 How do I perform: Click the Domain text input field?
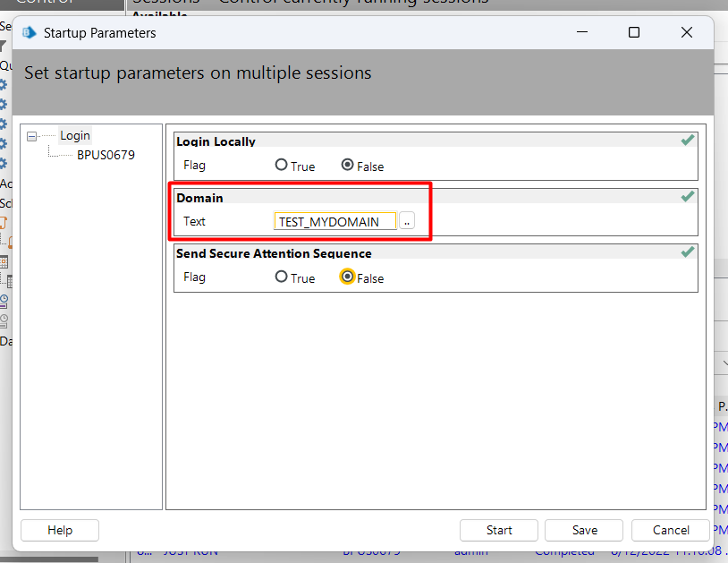tap(335, 221)
